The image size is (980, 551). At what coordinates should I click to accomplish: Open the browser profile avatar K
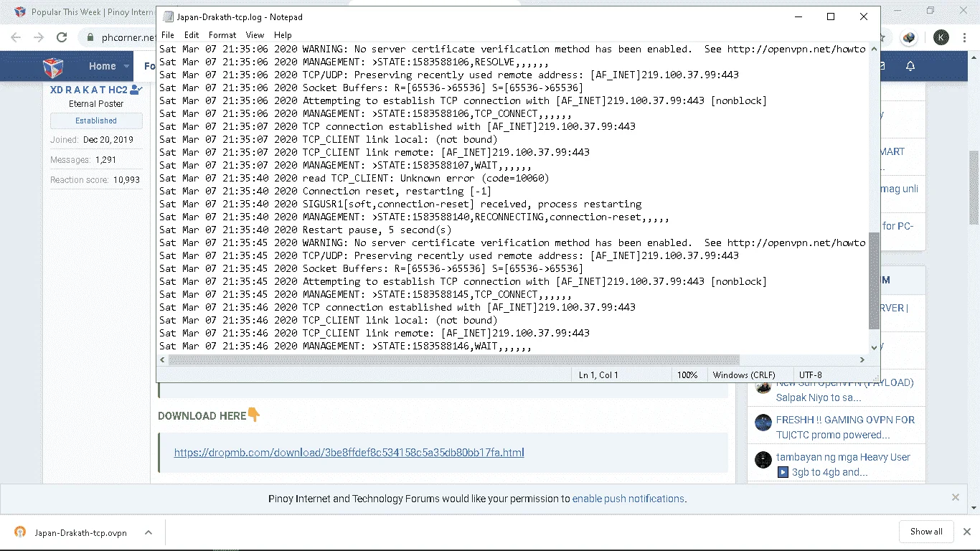click(x=941, y=37)
